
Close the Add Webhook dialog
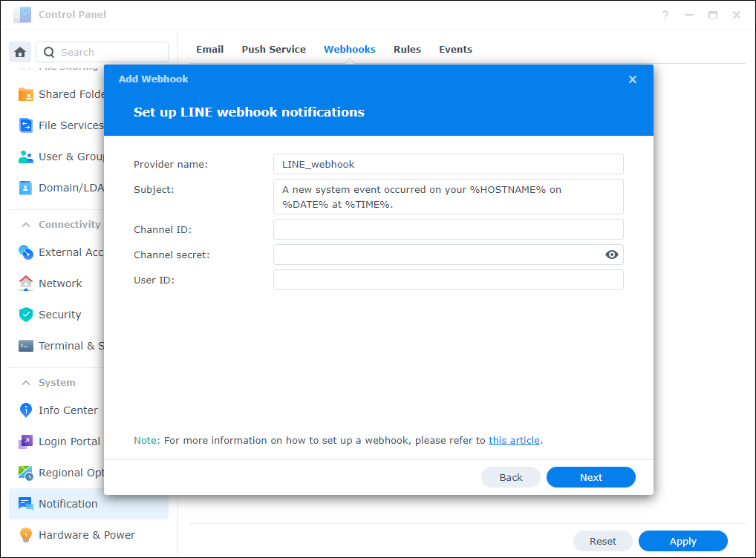pyautogui.click(x=633, y=79)
